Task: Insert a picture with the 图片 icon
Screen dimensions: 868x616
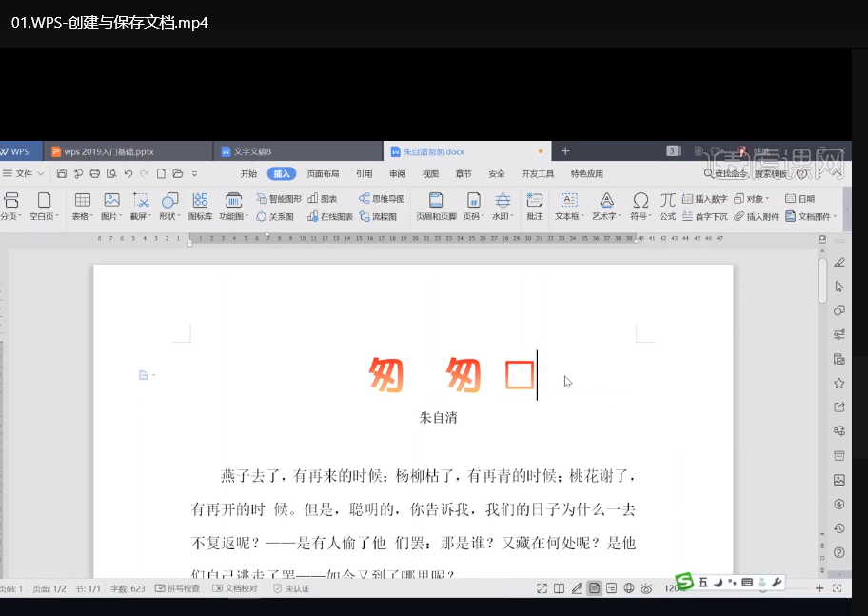Action: (x=111, y=206)
